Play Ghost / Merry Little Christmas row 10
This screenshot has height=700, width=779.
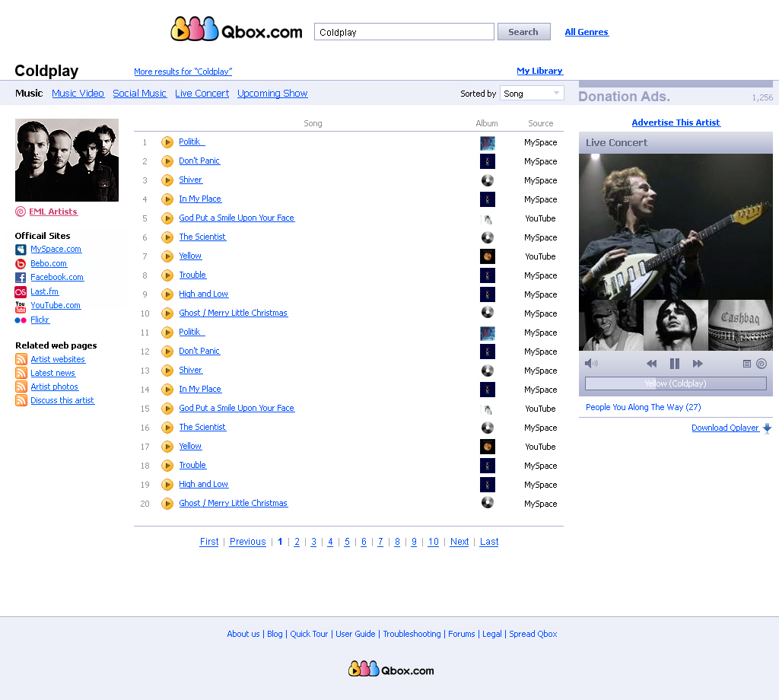[x=167, y=313]
